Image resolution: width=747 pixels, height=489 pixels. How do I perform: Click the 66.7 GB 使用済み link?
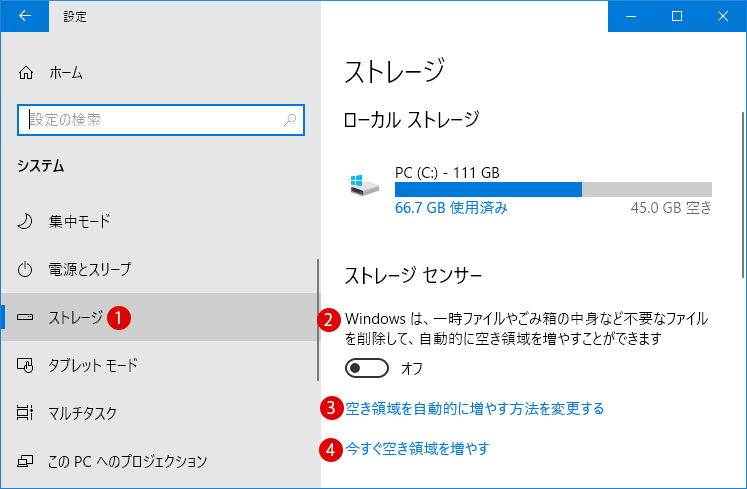[x=451, y=208]
